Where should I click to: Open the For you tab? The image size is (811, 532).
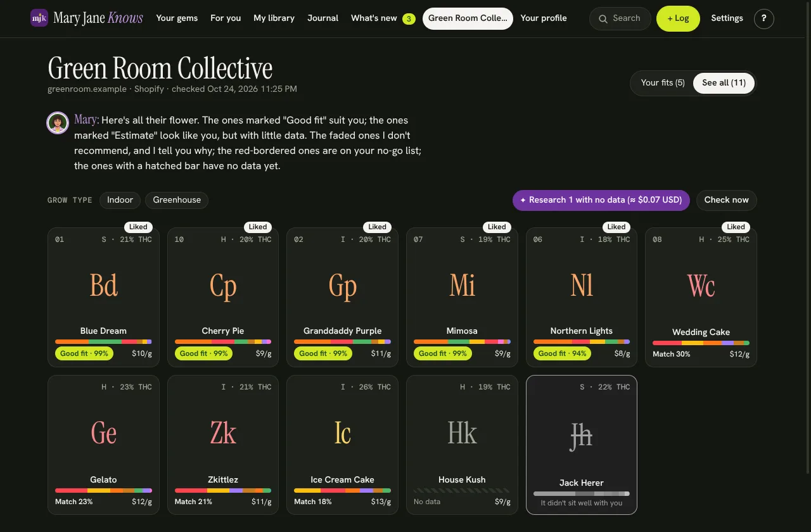click(226, 18)
